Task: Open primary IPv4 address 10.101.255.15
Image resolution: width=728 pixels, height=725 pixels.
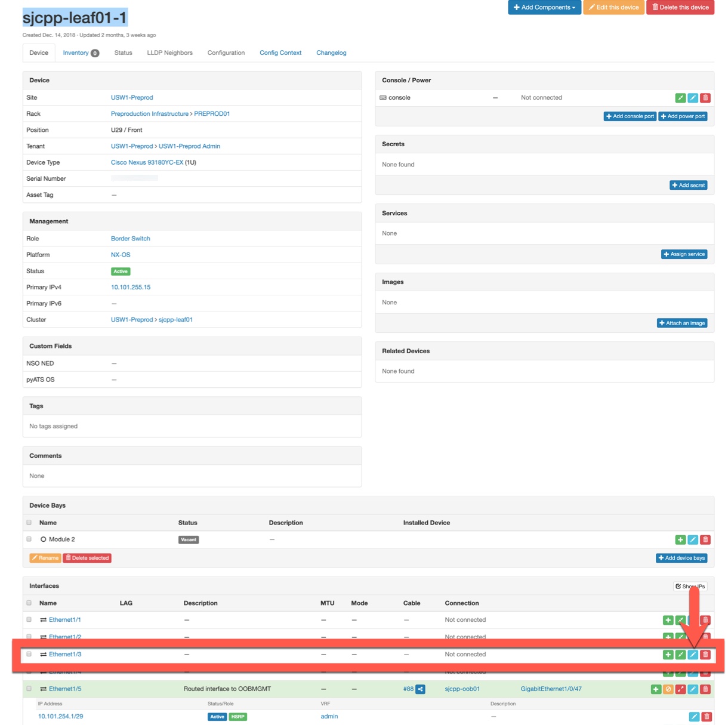Action: point(131,288)
